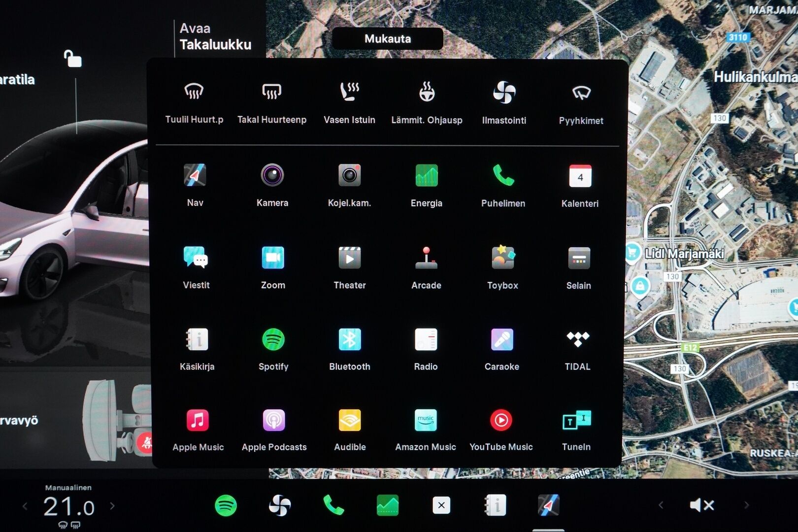The width and height of the screenshot is (798, 532).
Task: Tap the car image front wheel
Action: coord(46,272)
